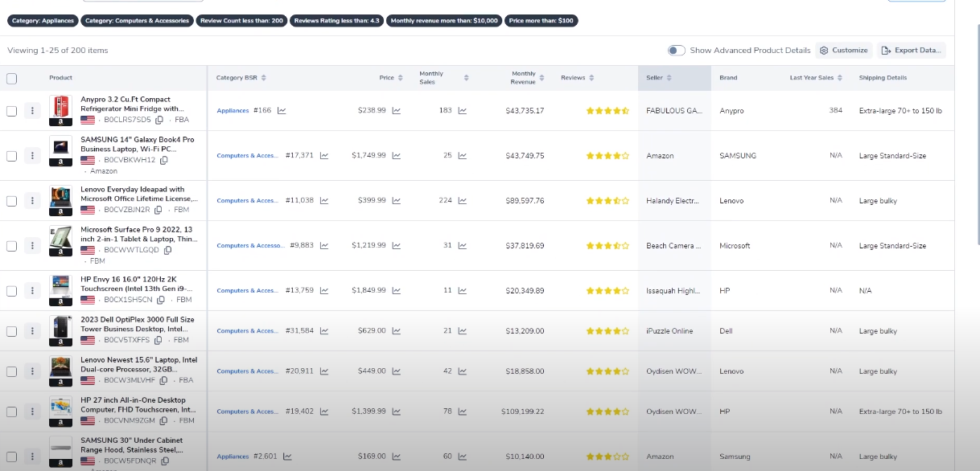Click the Seller column header

(674, 78)
